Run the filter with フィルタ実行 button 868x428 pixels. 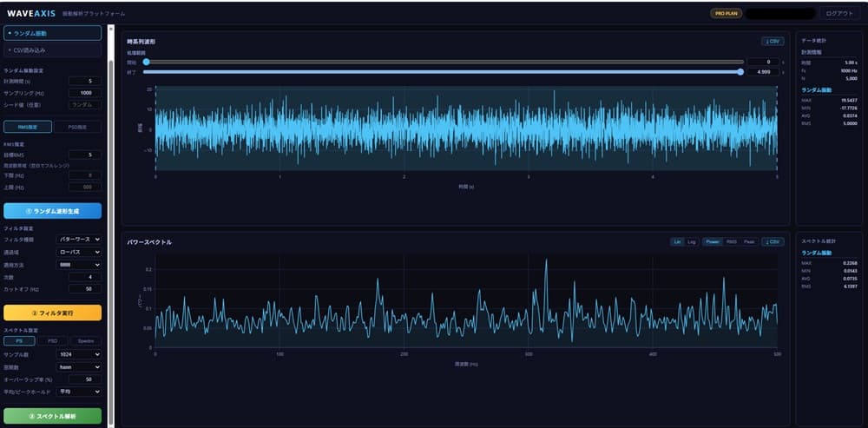[x=53, y=313]
